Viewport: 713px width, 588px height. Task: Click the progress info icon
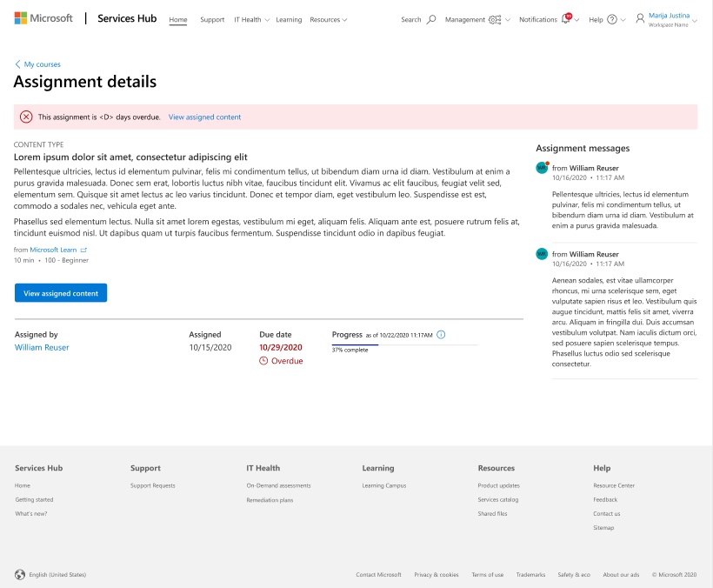click(x=441, y=335)
